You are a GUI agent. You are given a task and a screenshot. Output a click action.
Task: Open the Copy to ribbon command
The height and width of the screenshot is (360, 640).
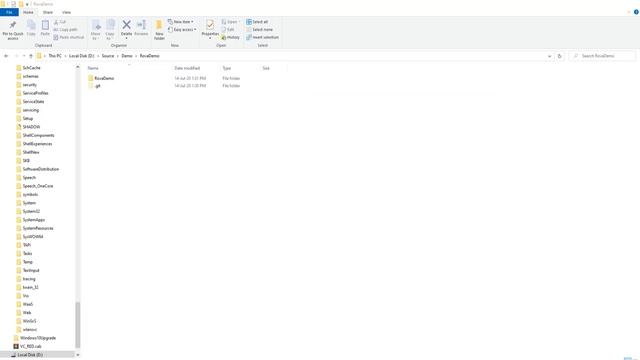pos(110,30)
